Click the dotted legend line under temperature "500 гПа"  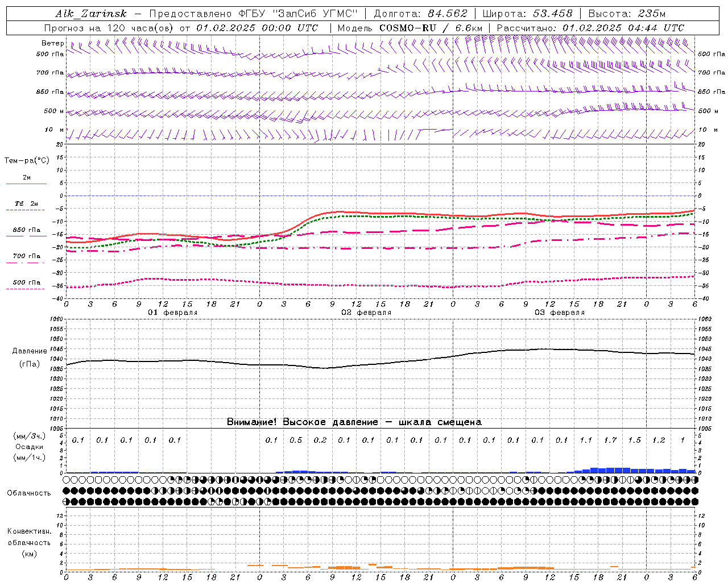[25, 289]
